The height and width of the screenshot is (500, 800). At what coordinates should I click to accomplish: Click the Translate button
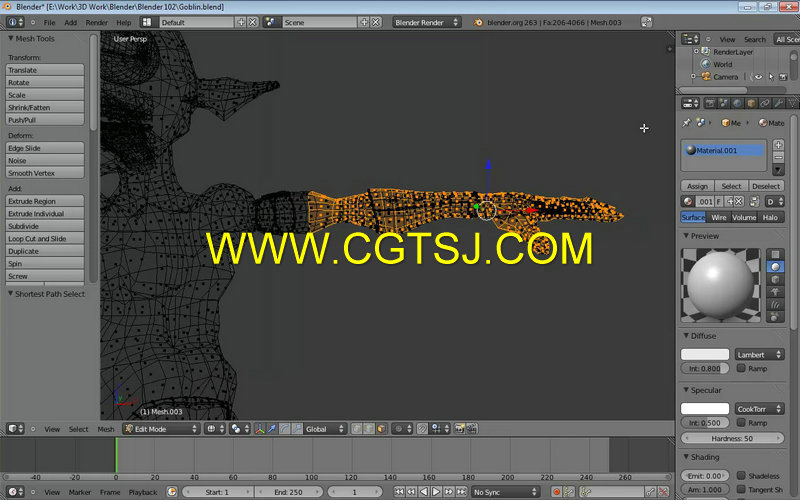point(45,70)
